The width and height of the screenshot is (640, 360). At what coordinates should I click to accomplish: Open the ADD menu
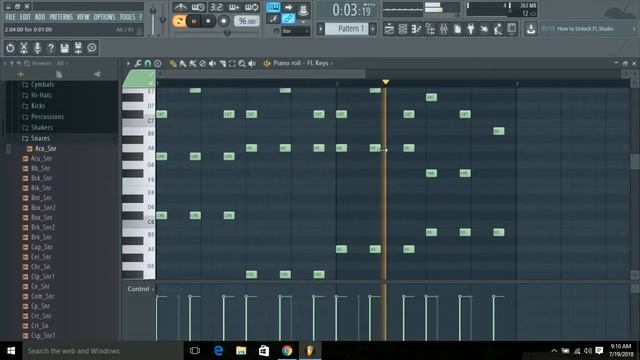pyautogui.click(x=40, y=17)
